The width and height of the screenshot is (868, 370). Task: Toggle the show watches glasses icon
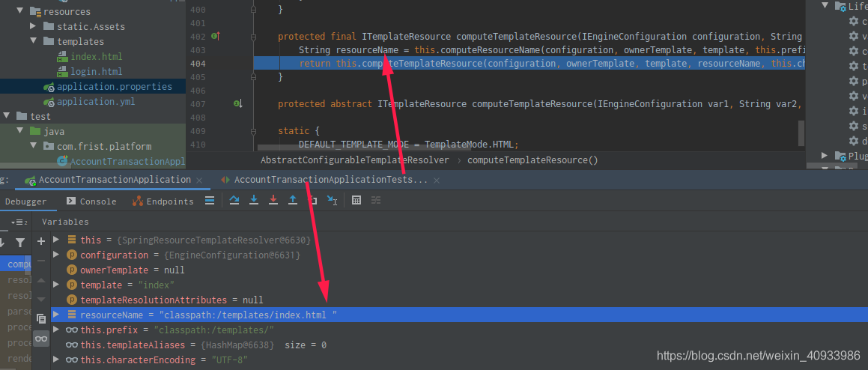[x=41, y=339]
